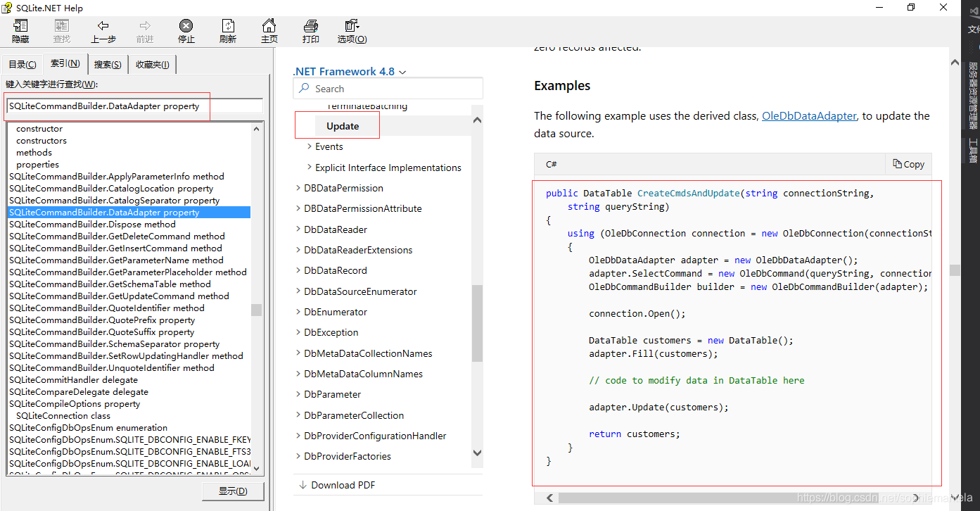Click in the keyword index input field

[x=134, y=106]
